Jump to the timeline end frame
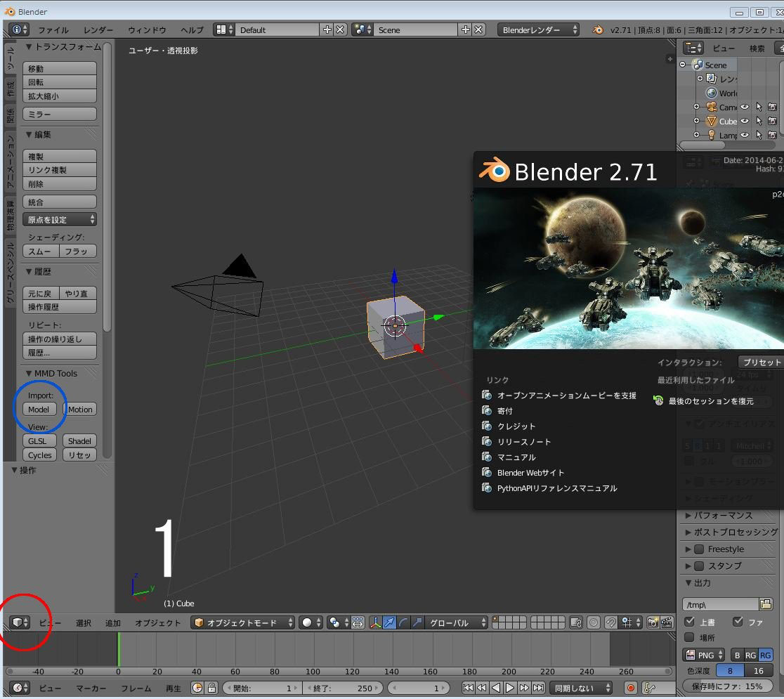 (x=539, y=688)
